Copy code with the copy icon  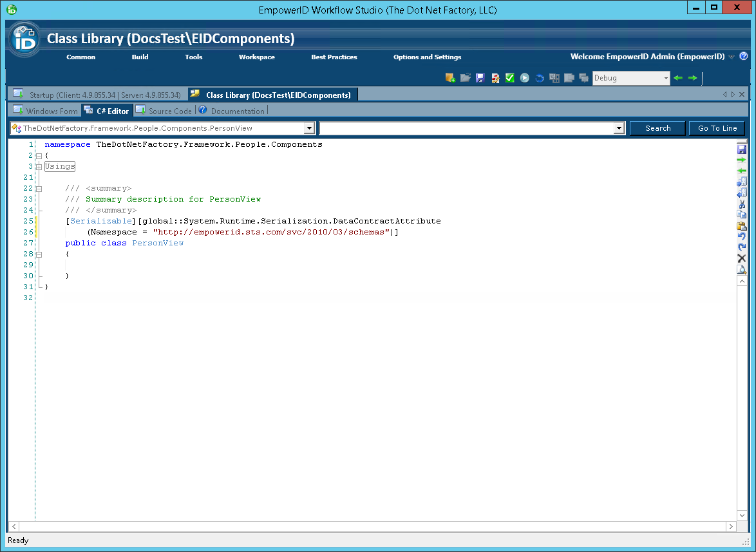[741, 215]
